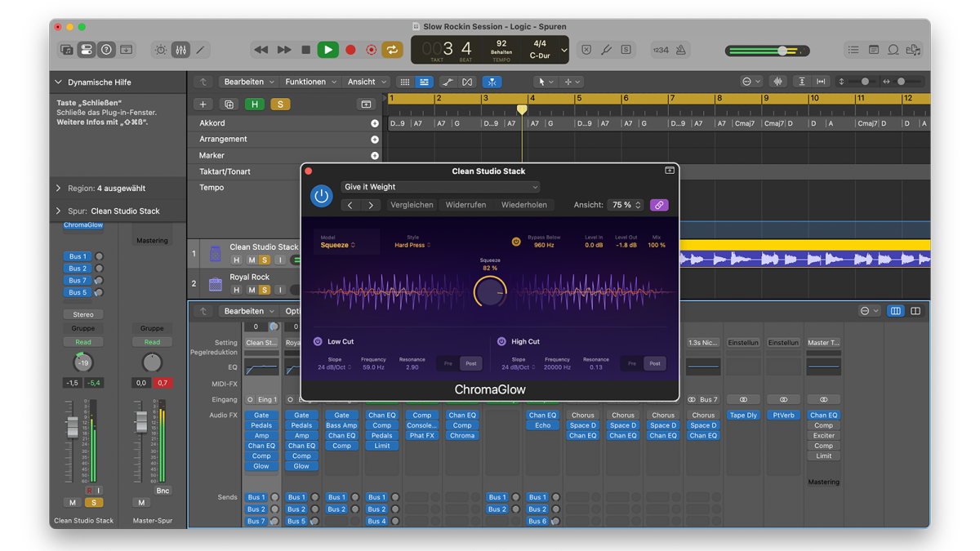Image resolution: width=980 pixels, height=551 pixels.
Task: Add an entry to the Marker global track
Action: click(375, 155)
